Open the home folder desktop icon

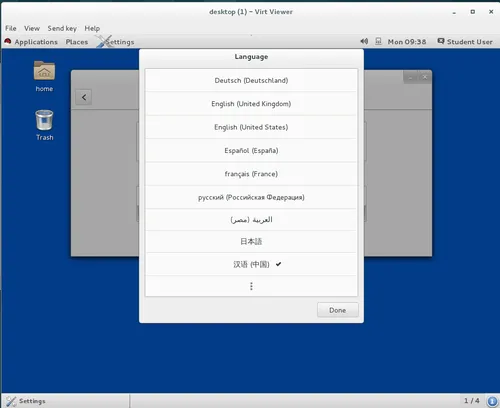tap(44, 71)
